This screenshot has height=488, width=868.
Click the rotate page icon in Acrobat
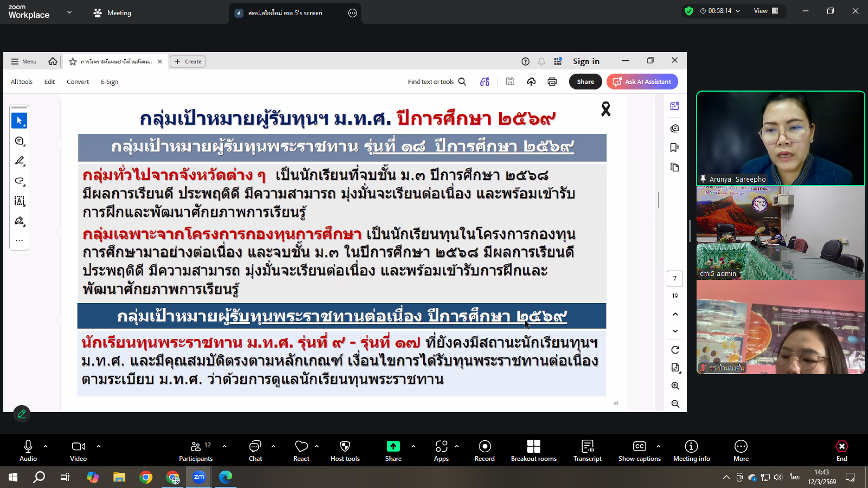[x=675, y=350]
